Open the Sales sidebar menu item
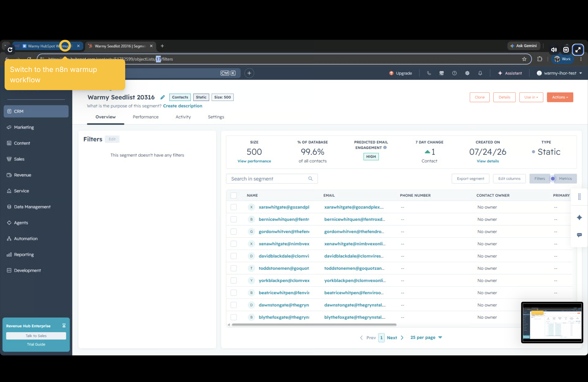Screen dimensions: 588x382 tap(36, 159)
